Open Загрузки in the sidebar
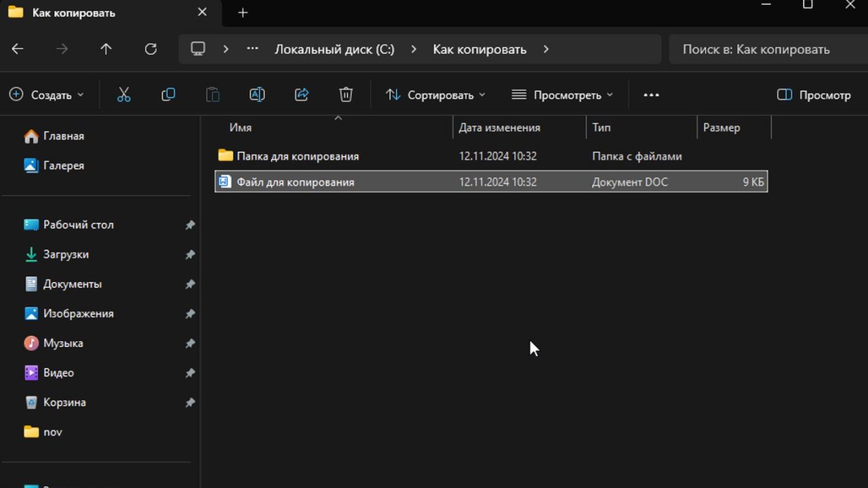This screenshot has width=868, height=488. pos(66,254)
